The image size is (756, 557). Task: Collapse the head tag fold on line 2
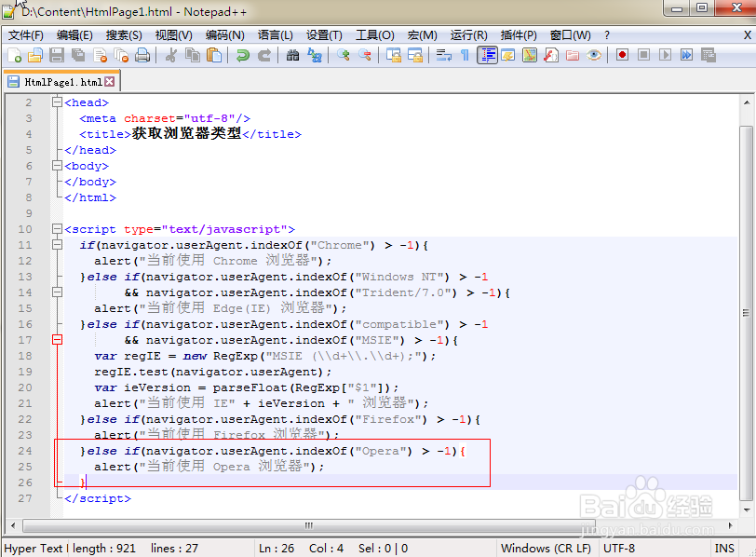coord(57,102)
